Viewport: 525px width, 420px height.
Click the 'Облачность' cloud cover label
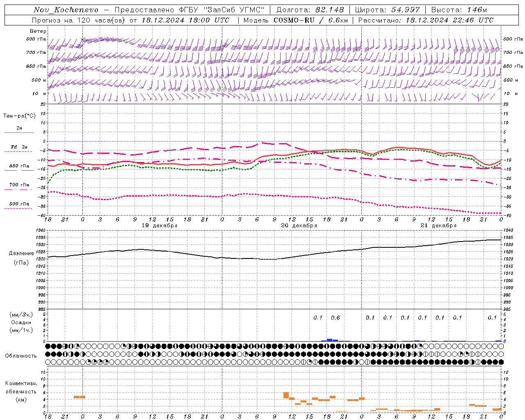(21, 356)
